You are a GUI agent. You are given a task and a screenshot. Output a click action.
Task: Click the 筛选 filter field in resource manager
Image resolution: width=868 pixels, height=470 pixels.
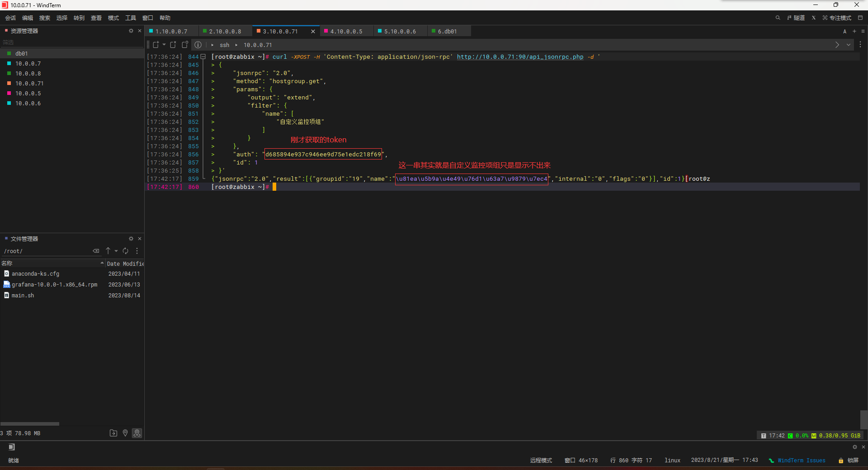(72, 42)
